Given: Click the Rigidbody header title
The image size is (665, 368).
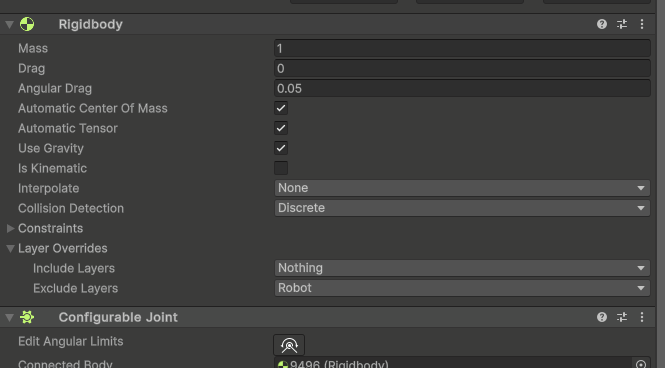Looking at the screenshot, I should click(90, 24).
